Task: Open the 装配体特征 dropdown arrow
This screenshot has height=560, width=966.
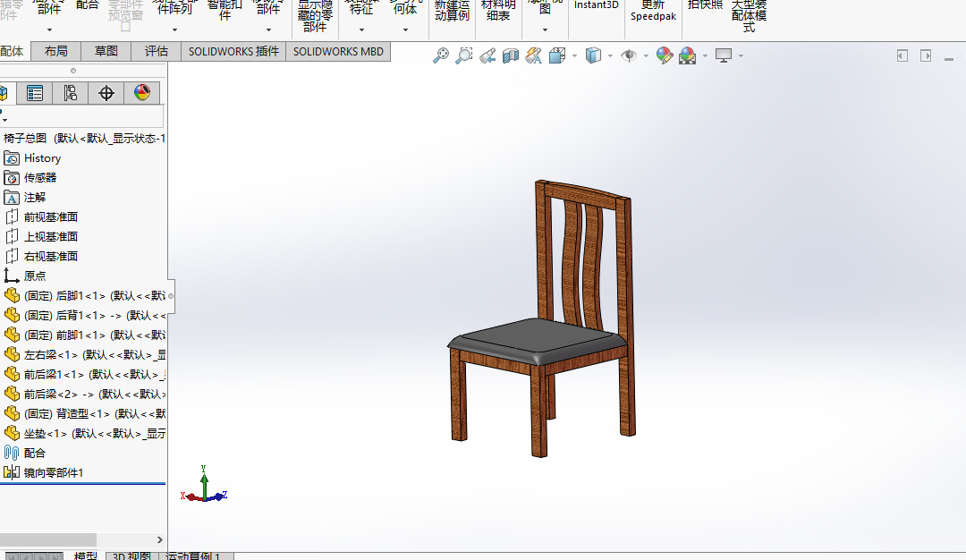Action: 361,30
